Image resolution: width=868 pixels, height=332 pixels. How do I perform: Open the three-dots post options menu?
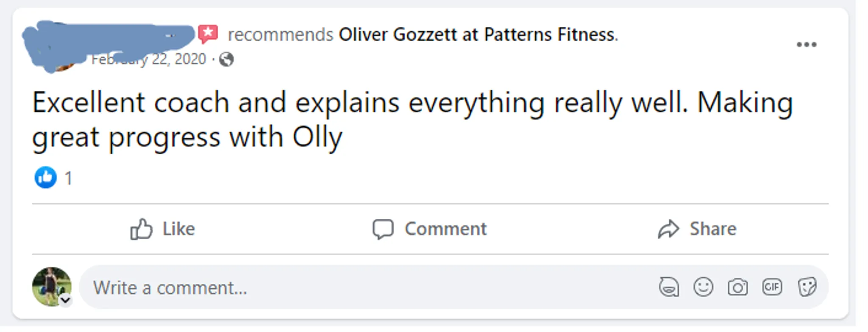(806, 45)
